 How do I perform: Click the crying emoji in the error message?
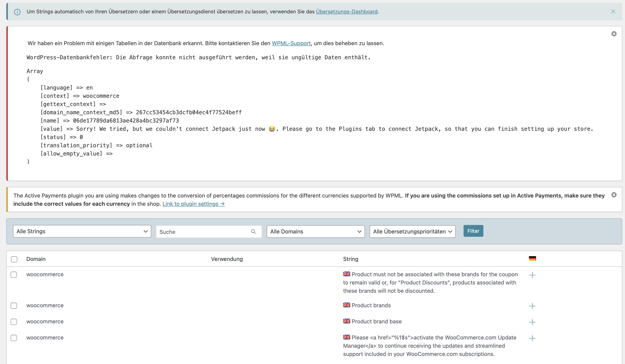[272, 129]
